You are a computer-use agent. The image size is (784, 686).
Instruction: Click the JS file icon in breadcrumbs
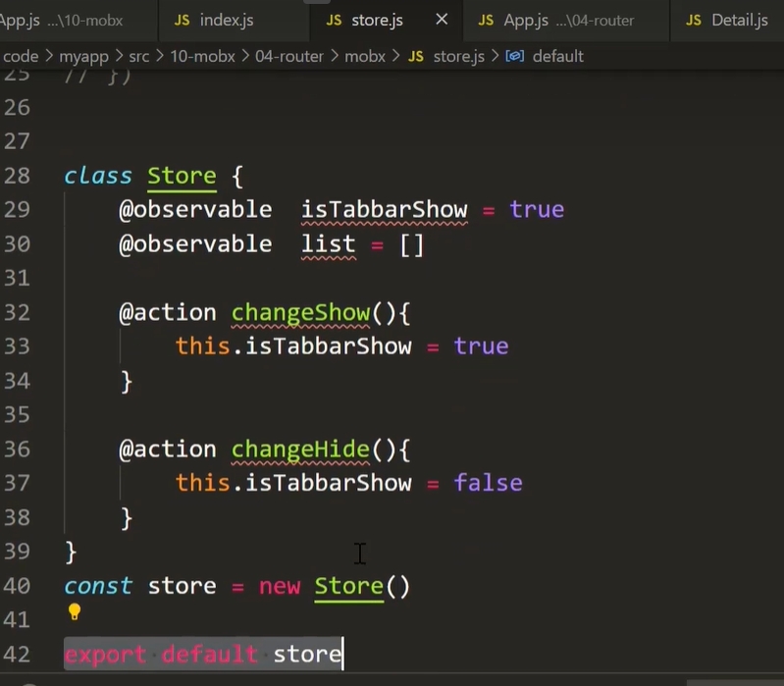[x=415, y=56]
